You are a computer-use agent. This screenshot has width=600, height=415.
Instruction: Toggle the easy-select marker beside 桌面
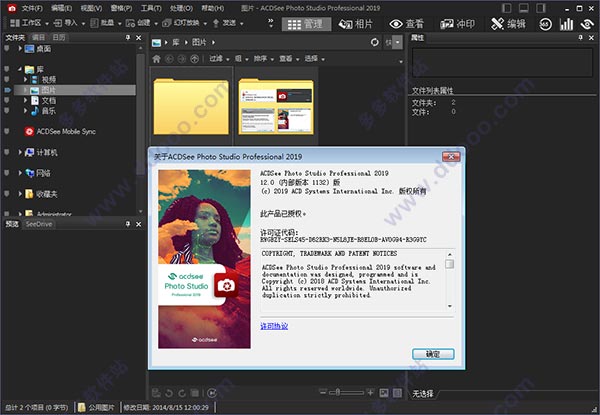7,49
